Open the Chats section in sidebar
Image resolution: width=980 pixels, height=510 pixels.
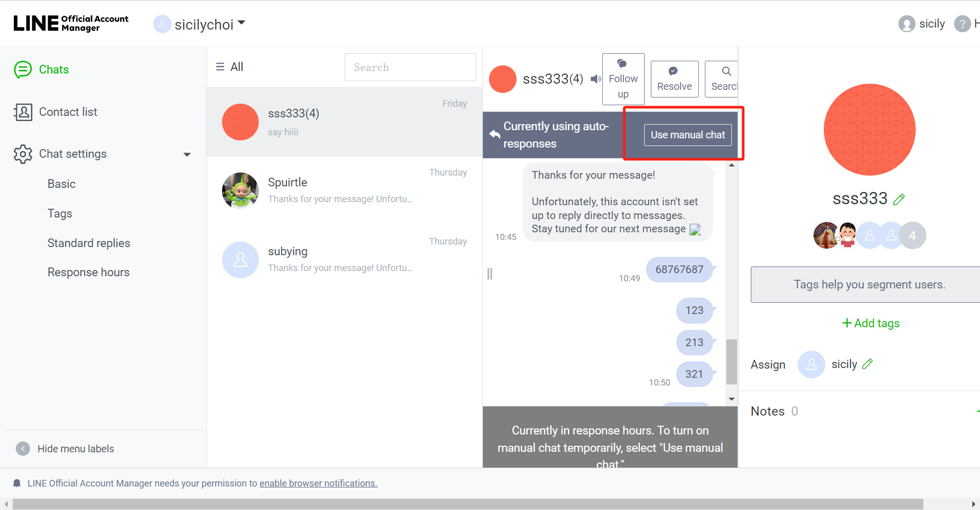click(x=54, y=69)
